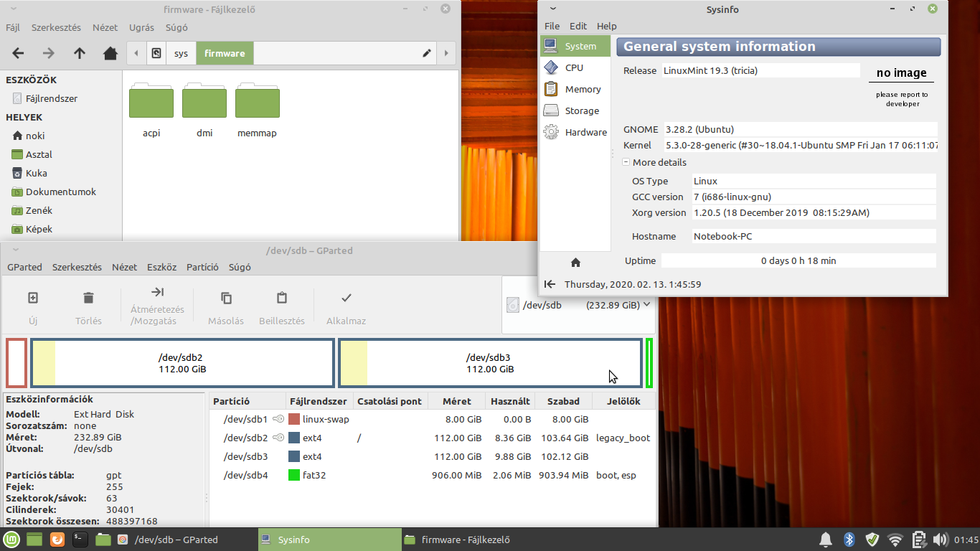
Task: Click the Sysinfo home icon
Action: coord(575,262)
